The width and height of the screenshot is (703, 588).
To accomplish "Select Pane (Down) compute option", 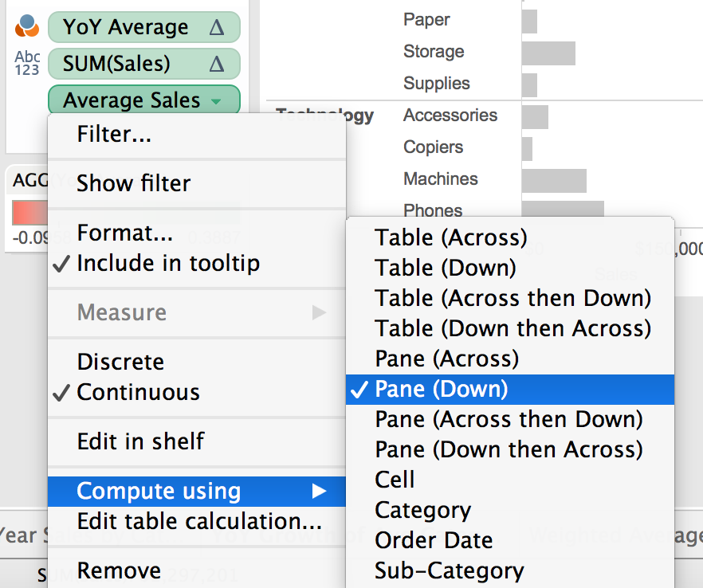I will click(x=442, y=389).
